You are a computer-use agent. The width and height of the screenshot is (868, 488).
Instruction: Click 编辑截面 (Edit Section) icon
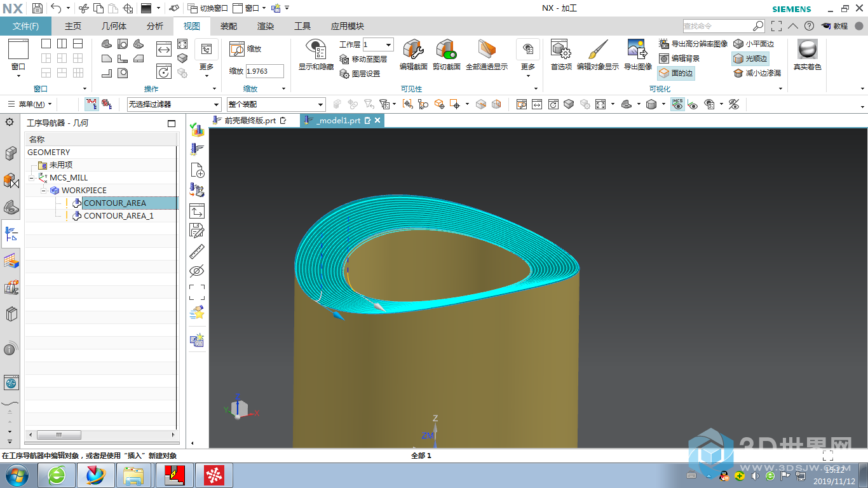click(x=413, y=55)
